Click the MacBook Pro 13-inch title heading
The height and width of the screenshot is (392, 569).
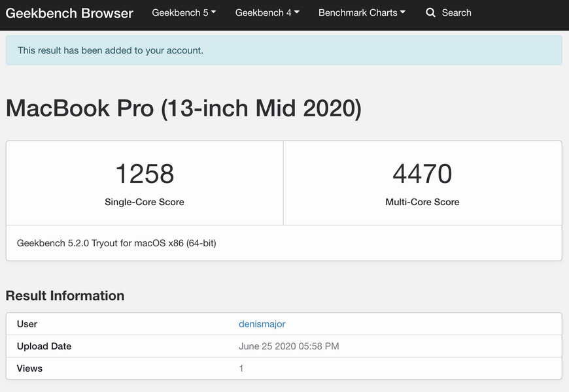pos(183,108)
